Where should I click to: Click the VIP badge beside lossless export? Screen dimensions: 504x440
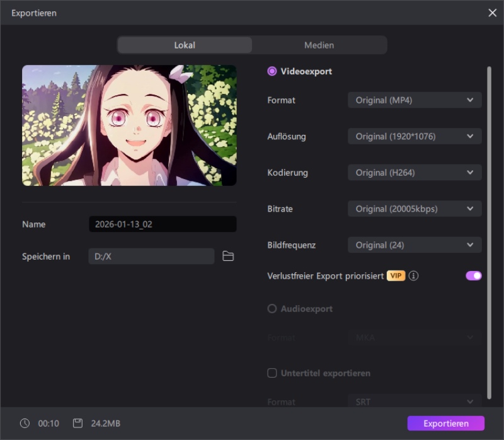pyautogui.click(x=396, y=275)
